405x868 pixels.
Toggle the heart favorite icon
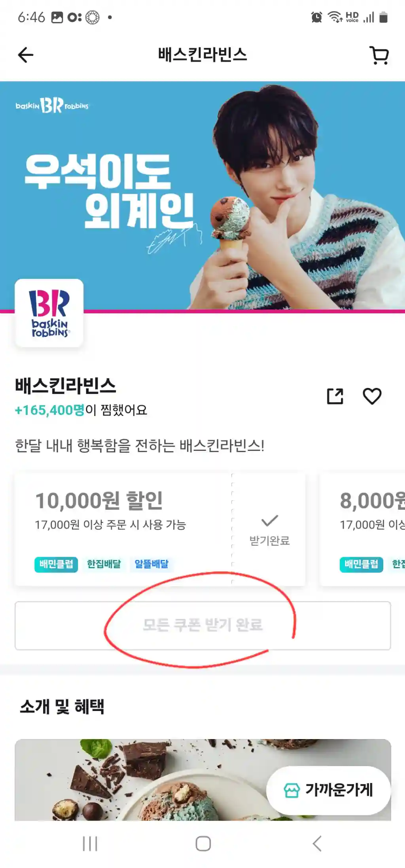[x=372, y=396]
